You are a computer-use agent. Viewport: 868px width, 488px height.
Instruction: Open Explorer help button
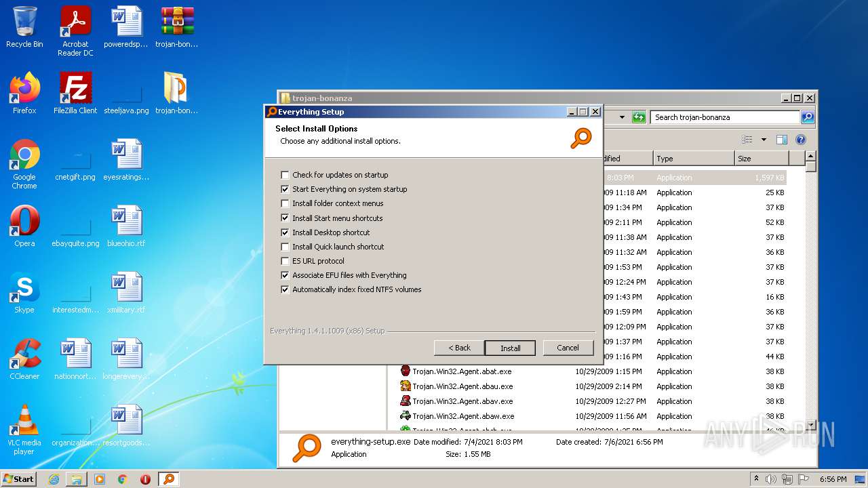pos(801,140)
